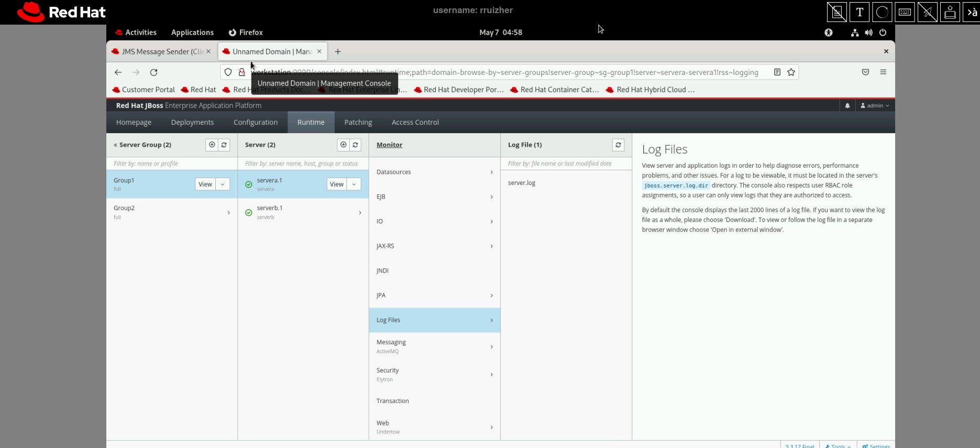Viewport: 980px width, 448px height.
Task: Refresh the Log File column
Action: (x=618, y=145)
